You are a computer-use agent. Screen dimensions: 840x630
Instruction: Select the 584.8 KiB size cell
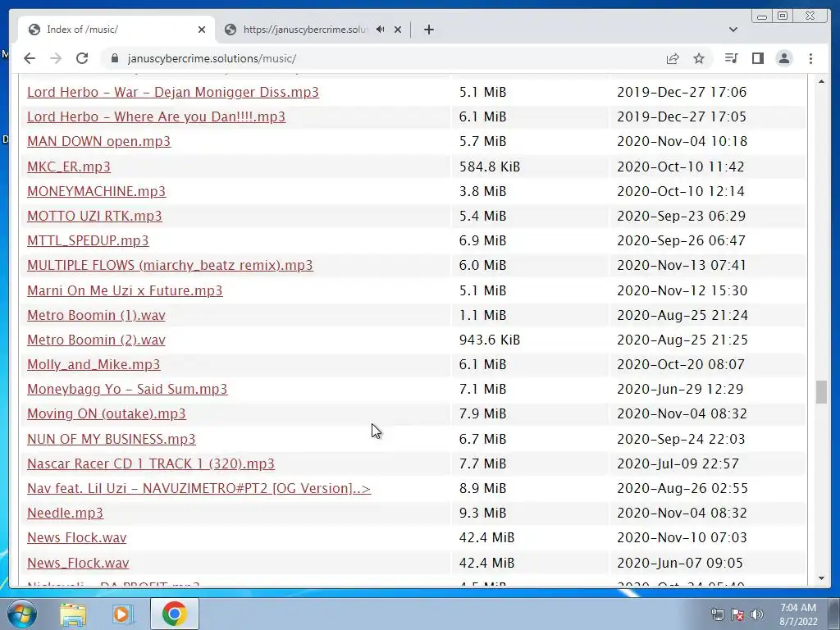pos(490,167)
